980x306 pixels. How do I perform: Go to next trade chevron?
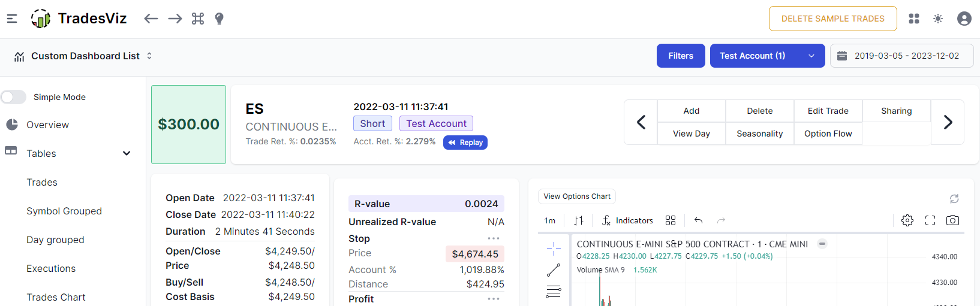[x=948, y=122]
